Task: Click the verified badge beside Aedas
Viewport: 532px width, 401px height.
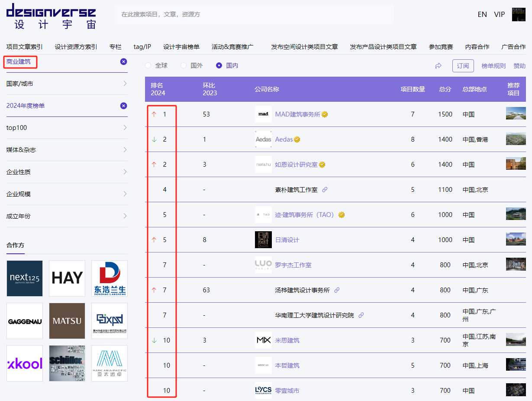Action: (x=297, y=139)
